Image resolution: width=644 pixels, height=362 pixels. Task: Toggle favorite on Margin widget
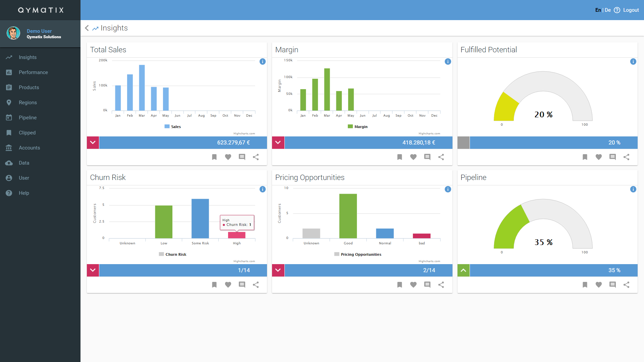pyautogui.click(x=413, y=157)
